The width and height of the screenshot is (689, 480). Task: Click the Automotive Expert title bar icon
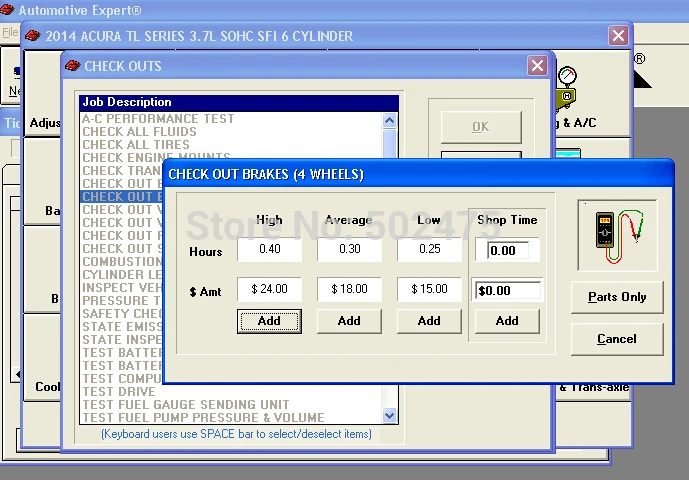click(x=7, y=10)
